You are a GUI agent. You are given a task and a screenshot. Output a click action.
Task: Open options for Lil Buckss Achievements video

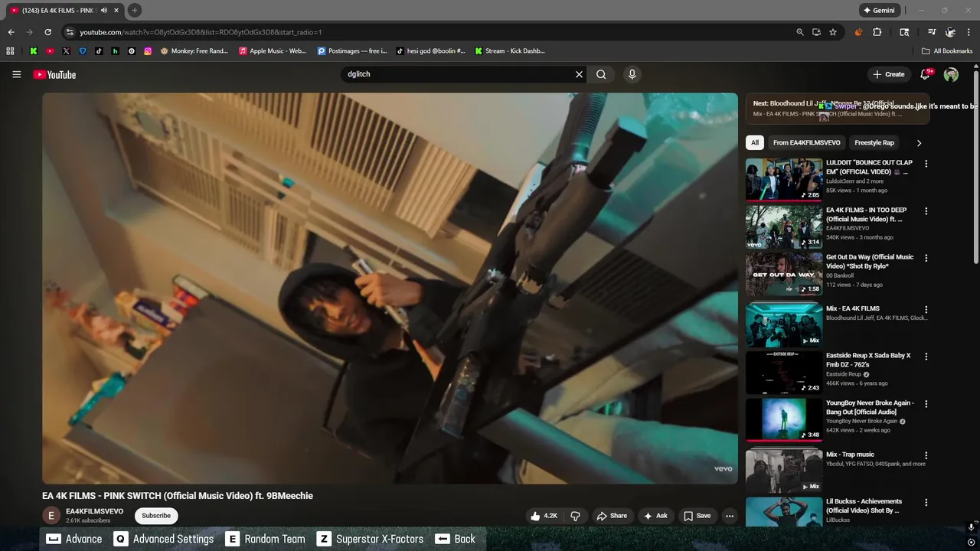pyautogui.click(x=926, y=503)
